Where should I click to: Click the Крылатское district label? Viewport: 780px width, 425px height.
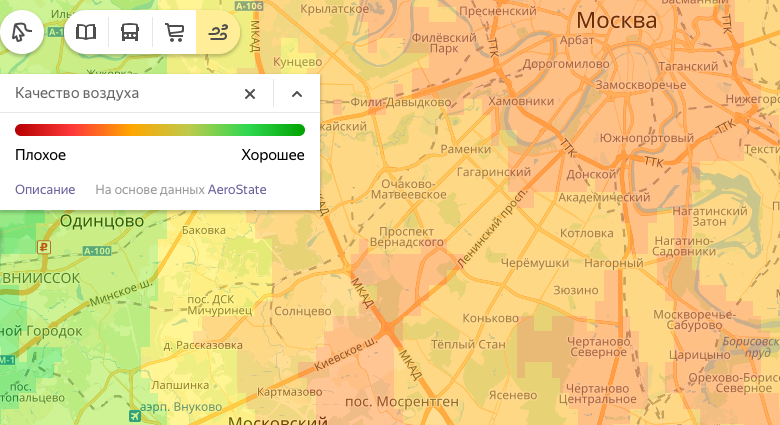click(335, 9)
